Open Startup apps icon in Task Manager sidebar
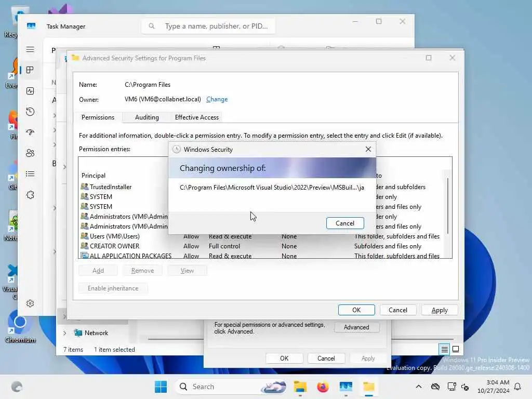532x399 pixels. point(30,132)
